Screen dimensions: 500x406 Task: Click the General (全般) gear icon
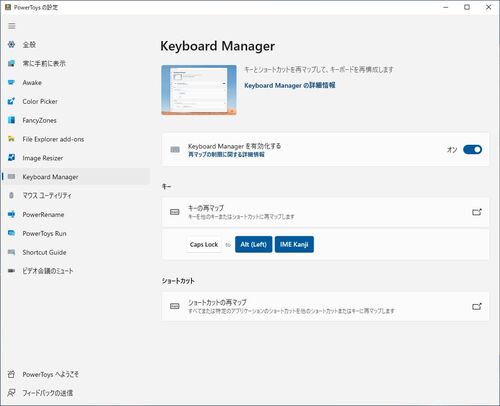click(12, 44)
